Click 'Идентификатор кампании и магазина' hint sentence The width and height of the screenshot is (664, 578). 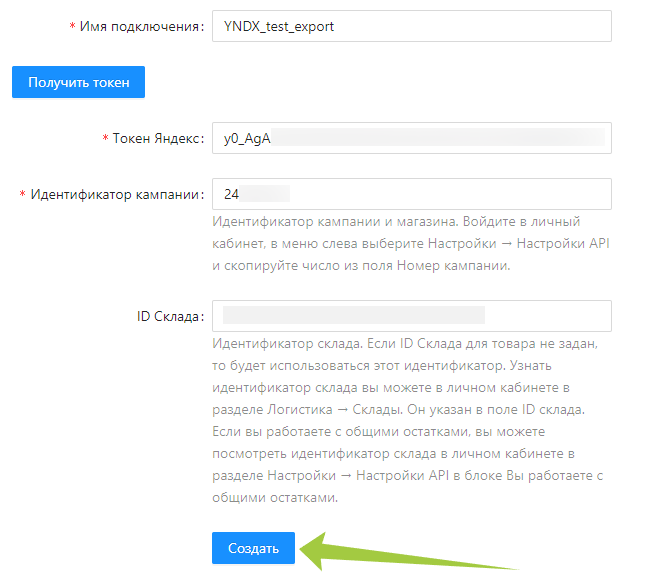[319, 222]
